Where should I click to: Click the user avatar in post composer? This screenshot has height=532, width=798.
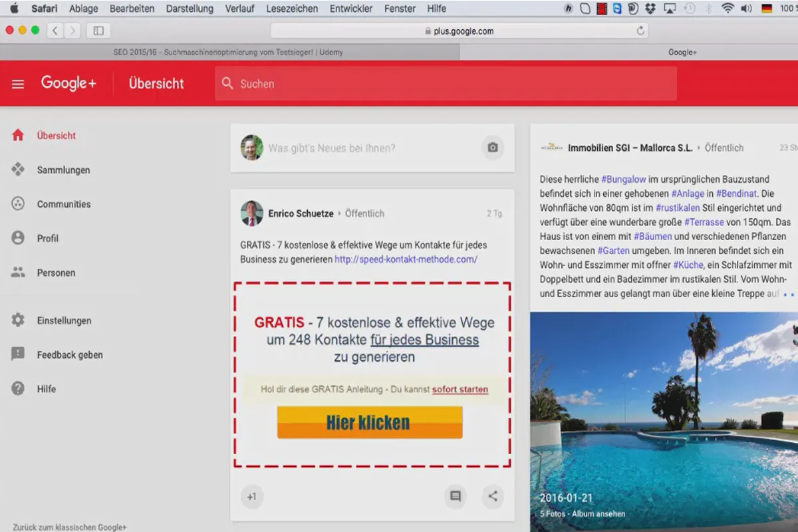coord(251,148)
